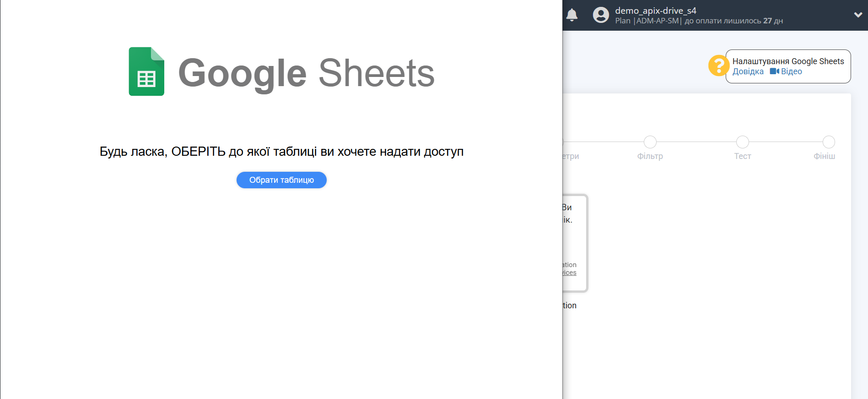Select the Фініш step circle
868x399 pixels.
[x=829, y=142]
